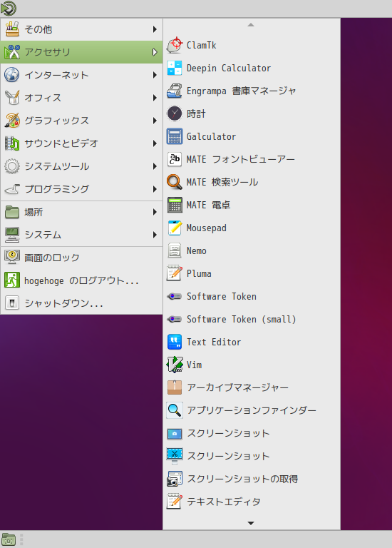
Task: Expand the システムツール submenu arrow
Action: click(155, 166)
